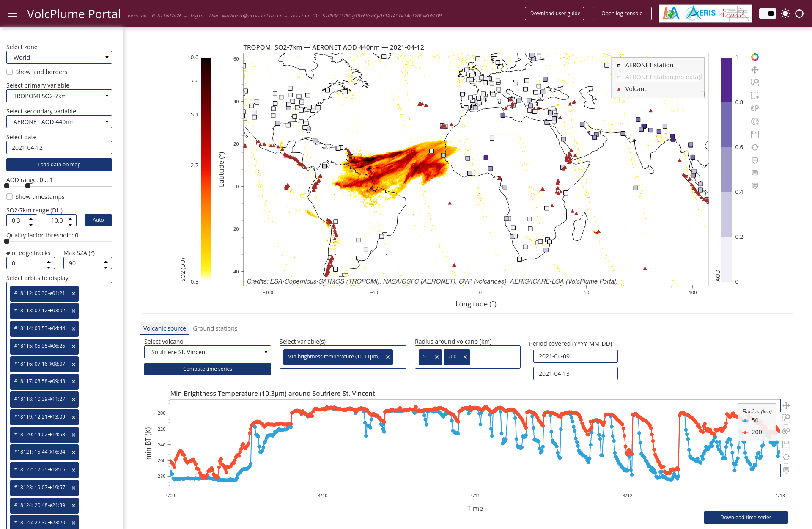
Task: Click the ICARE logo in header
Action: pos(735,14)
